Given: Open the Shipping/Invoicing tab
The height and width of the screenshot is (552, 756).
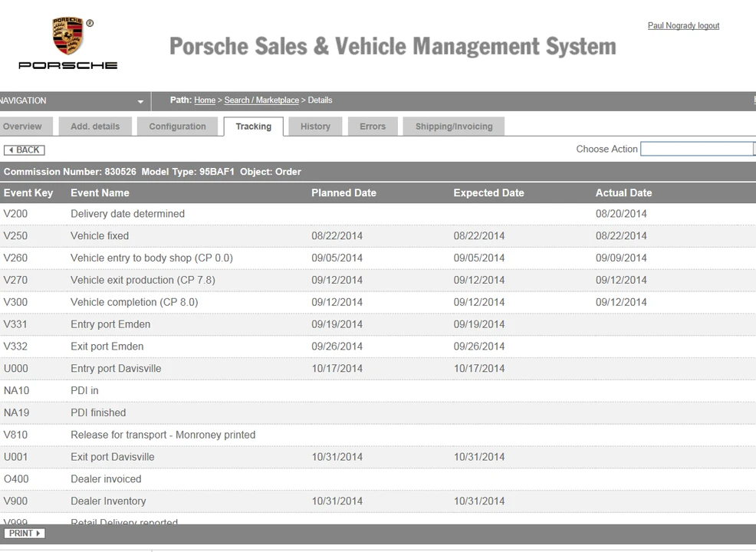Looking at the screenshot, I should pos(454,127).
